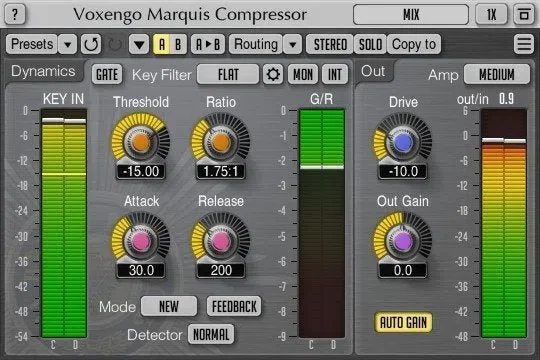
Task: Click the Threshold knob
Action: [x=141, y=142]
